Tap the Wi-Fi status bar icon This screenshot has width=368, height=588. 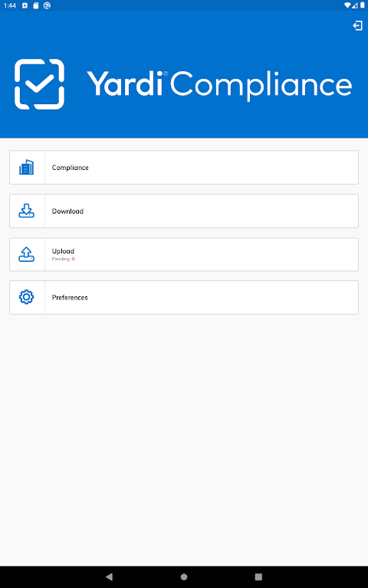point(347,5)
